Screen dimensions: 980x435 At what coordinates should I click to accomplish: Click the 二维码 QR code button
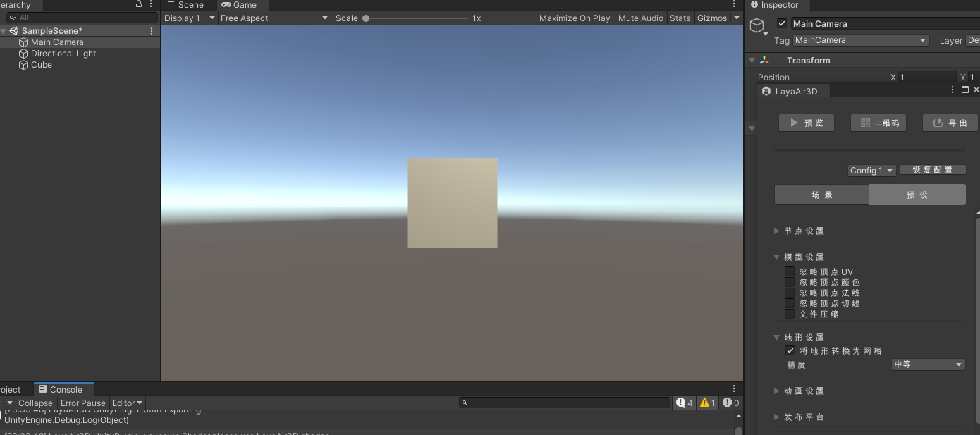pyautogui.click(x=878, y=123)
